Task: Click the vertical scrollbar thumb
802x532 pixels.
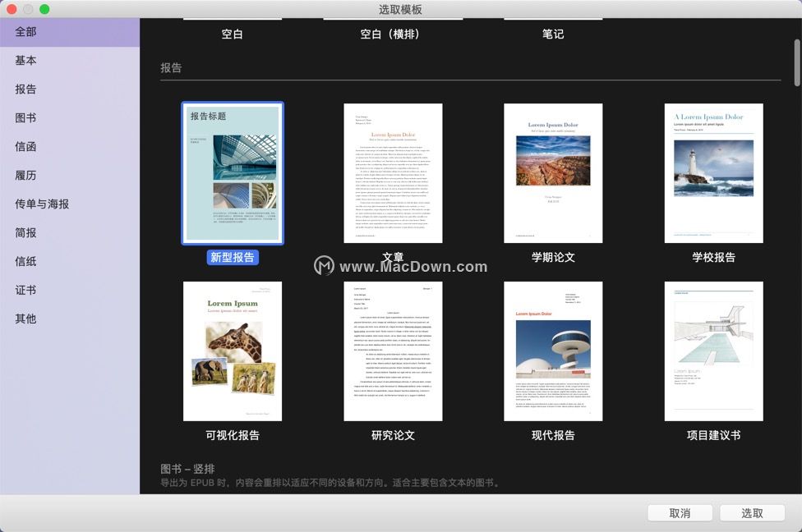Action: pyautogui.click(x=797, y=63)
